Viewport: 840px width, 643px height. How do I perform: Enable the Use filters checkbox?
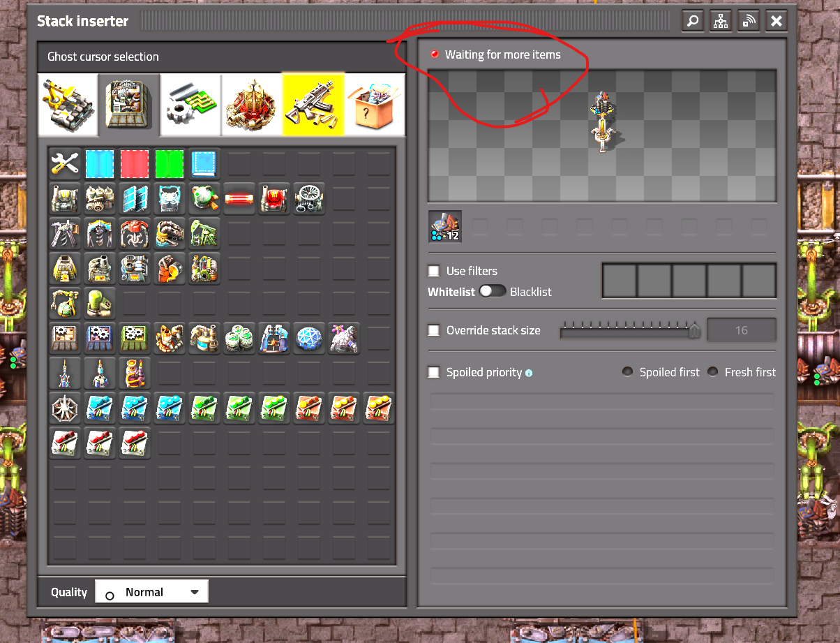point(434,271)
